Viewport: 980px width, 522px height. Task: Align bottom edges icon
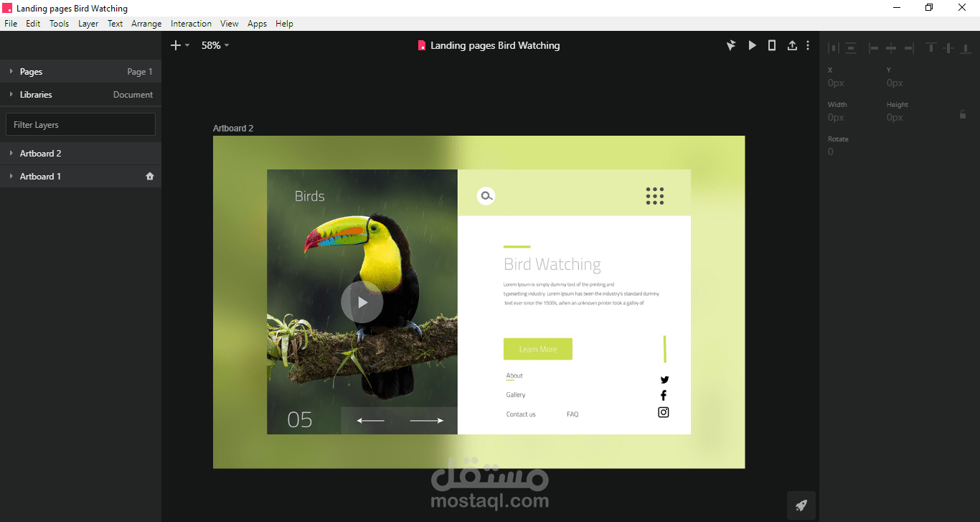pyautogui.click(x=966, y=48)
